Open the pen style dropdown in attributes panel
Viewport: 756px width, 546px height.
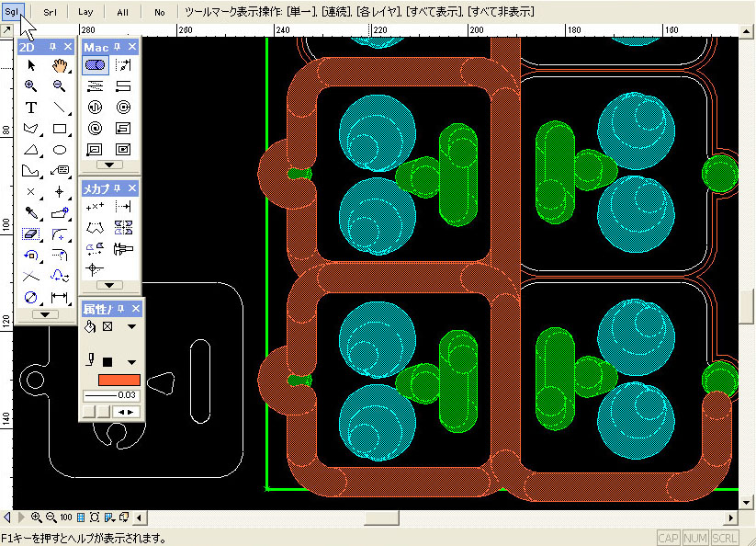[130, 362]
